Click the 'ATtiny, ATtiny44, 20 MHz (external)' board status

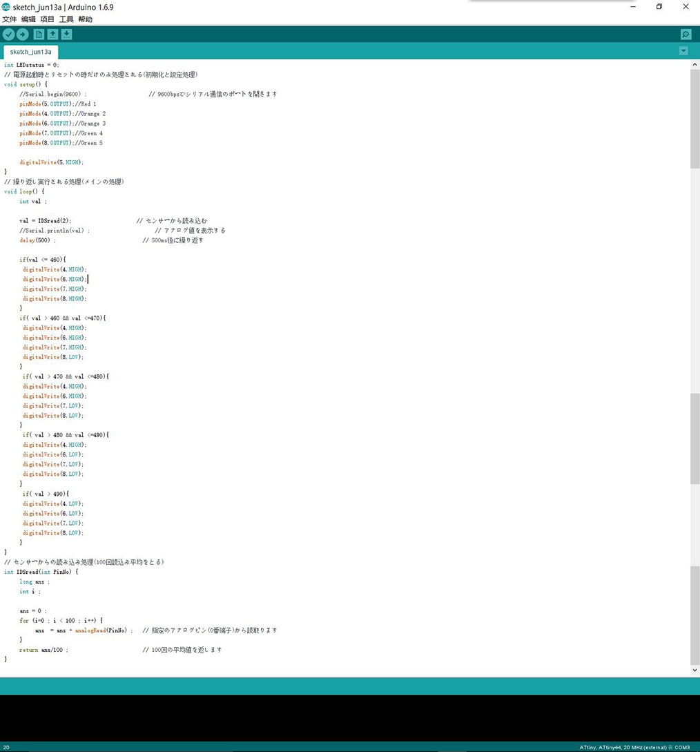pyautogui.click(x=623, y=747)
